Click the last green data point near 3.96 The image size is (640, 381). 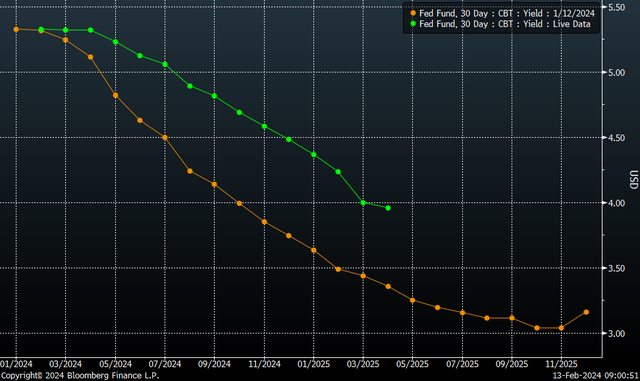(388, 208)
